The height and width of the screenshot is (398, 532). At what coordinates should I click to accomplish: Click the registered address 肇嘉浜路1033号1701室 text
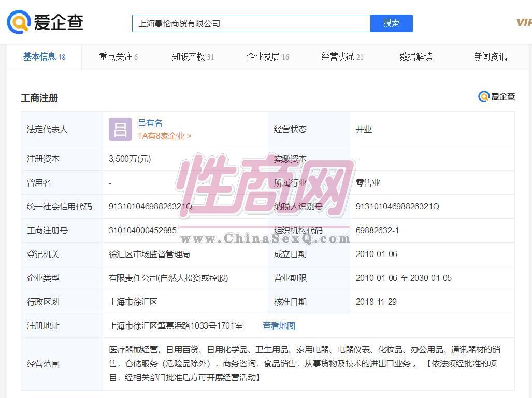coord(176,325)
